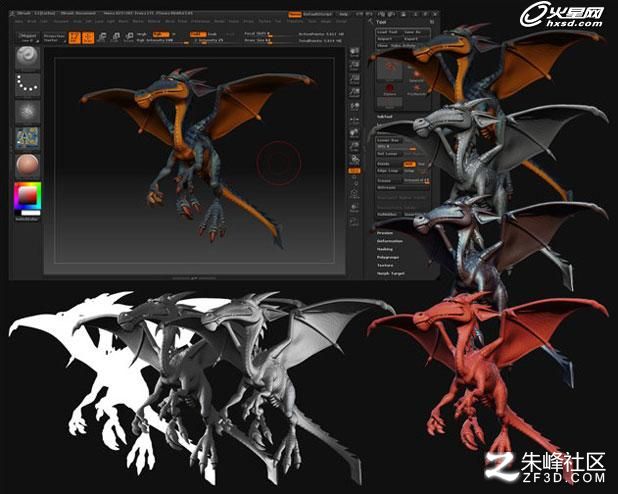Click the Zoom icon in right shelf
The width and height of the screenshot is (618, 494).
(354, 65)
